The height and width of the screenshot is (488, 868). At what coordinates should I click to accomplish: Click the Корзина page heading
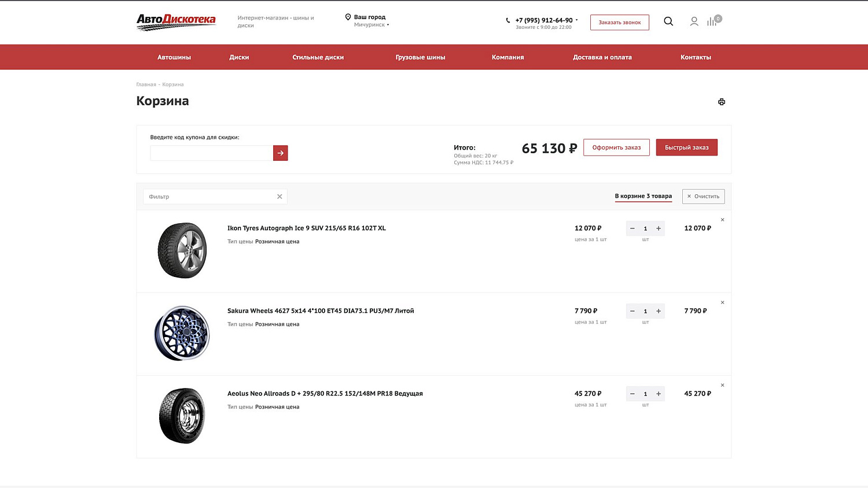click(x=163, y=101)
